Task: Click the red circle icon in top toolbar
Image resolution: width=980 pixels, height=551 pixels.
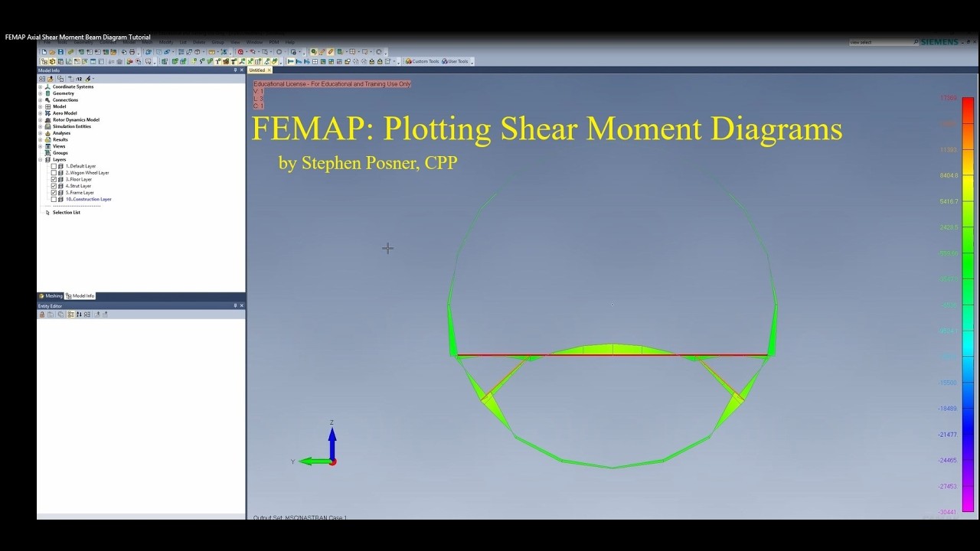Action: click(240, 51)
